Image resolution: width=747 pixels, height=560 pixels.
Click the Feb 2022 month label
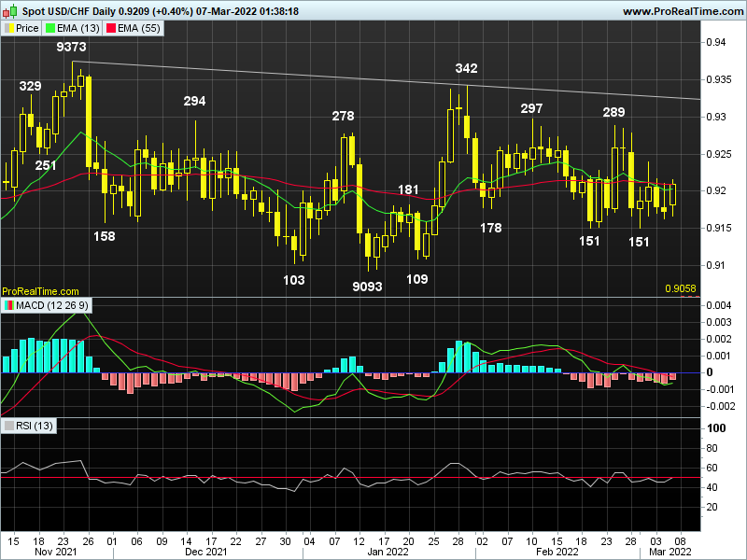(557, 552)
